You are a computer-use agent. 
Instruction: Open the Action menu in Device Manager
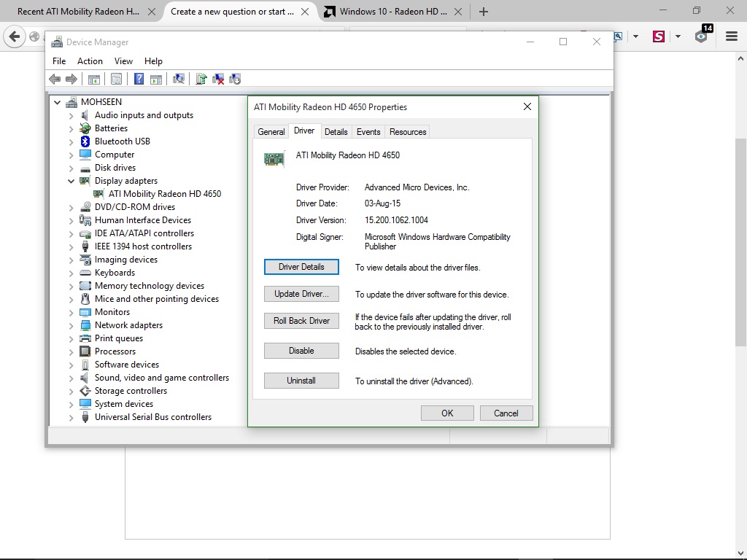tap(90, 61)
